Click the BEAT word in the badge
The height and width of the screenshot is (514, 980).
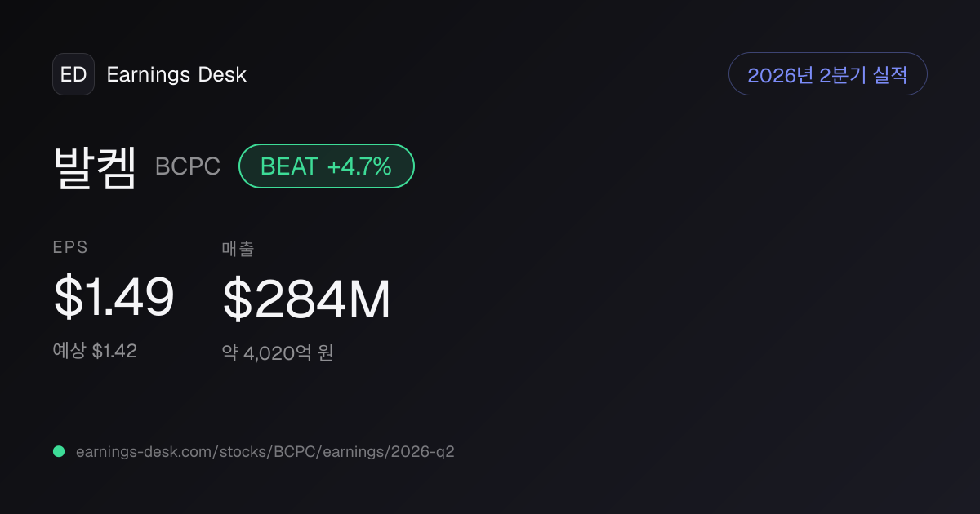[x=289, y=166]
